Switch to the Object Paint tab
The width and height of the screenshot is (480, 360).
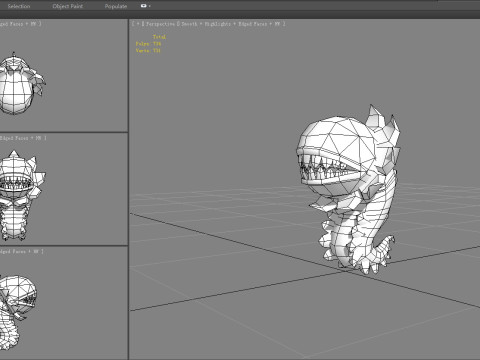(68, 6)
